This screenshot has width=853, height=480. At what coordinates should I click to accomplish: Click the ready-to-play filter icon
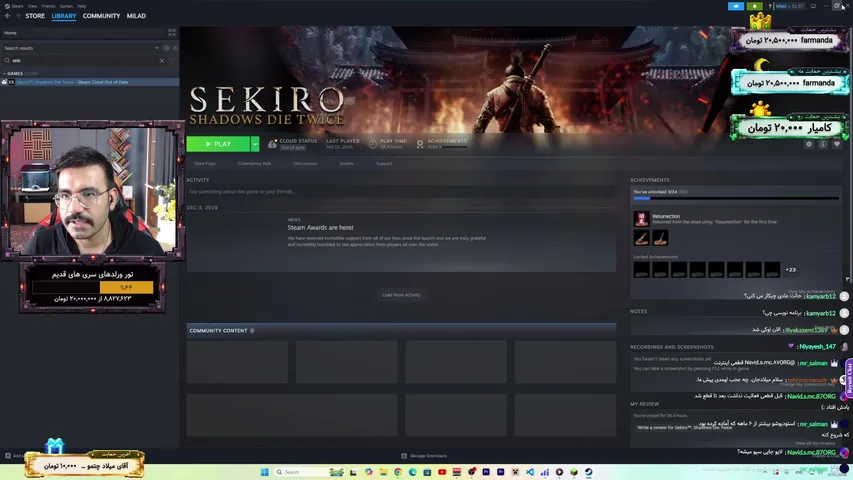[x=175, y=48]
